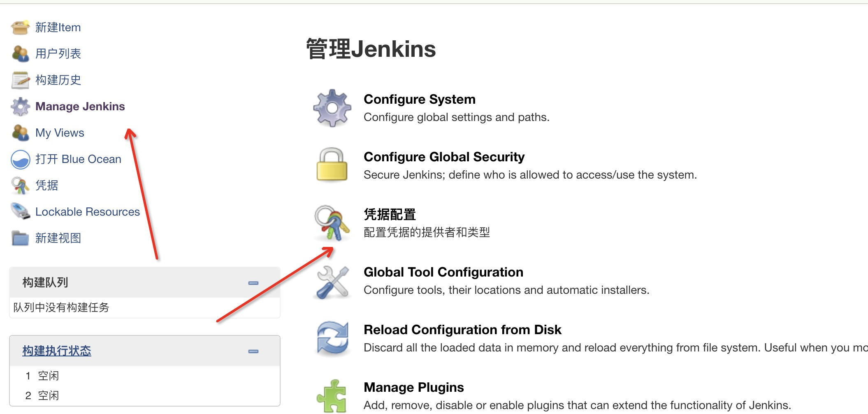The image size is (868, 414).
Task: Click the Configure Global Security padlock icon
Action: (332, 165)
